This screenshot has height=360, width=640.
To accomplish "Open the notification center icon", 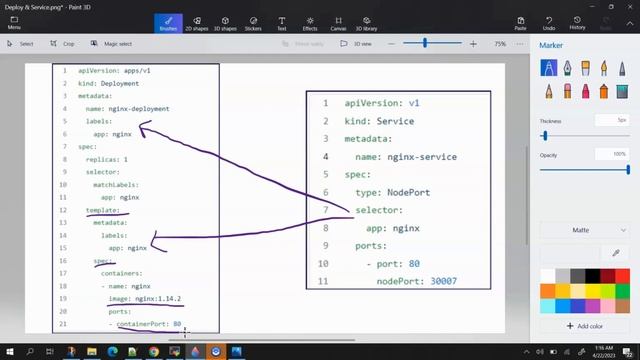I will 628,351.
